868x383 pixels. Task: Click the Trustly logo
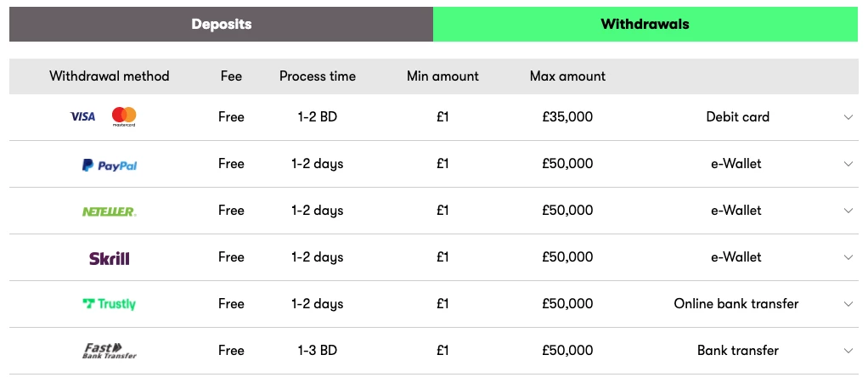coord(109,304)
